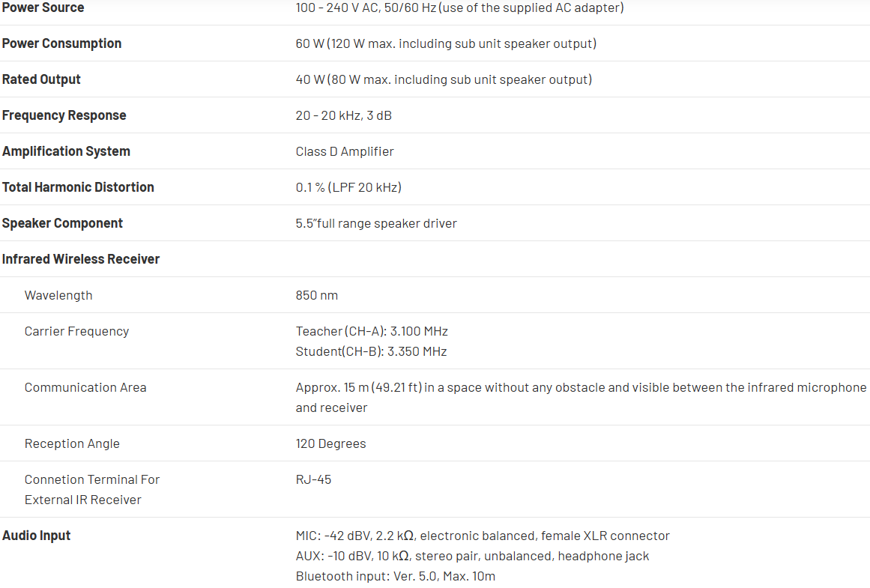The width and height of the screenshot is (870, 588).
Task: Click the Carrier Frequency label
Action: pos(76,331)
